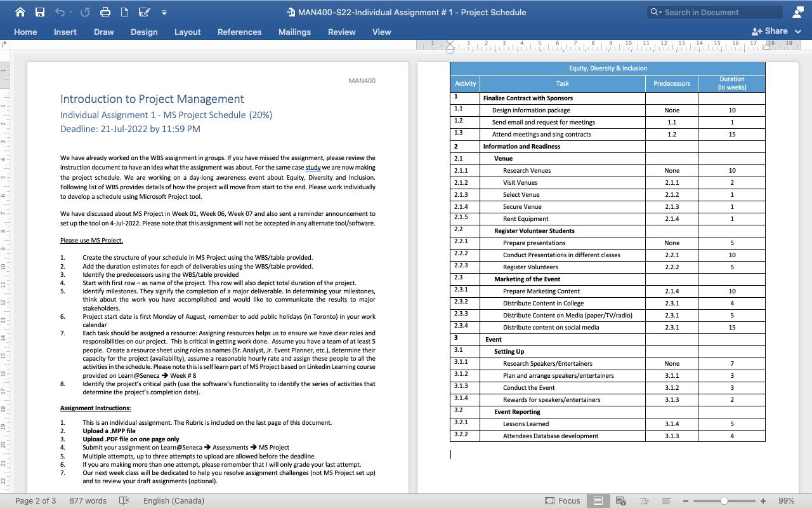Switch to the Review tab
This screenshot has width=812, height=508.
(342, 32)
